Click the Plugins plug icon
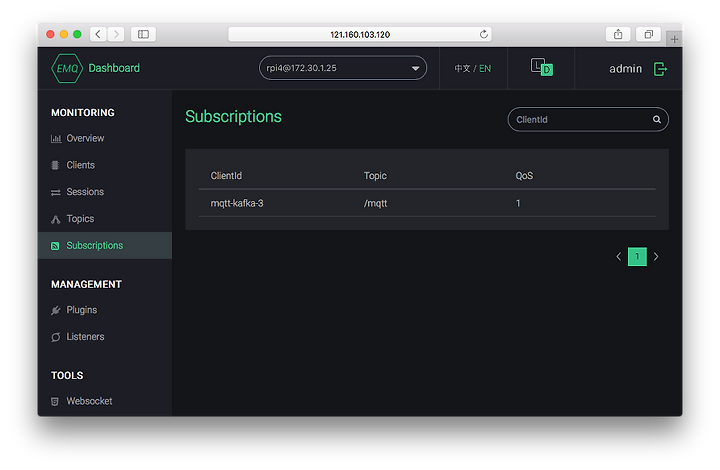This screenshot has width=720, height=470. tap(56, 311)
